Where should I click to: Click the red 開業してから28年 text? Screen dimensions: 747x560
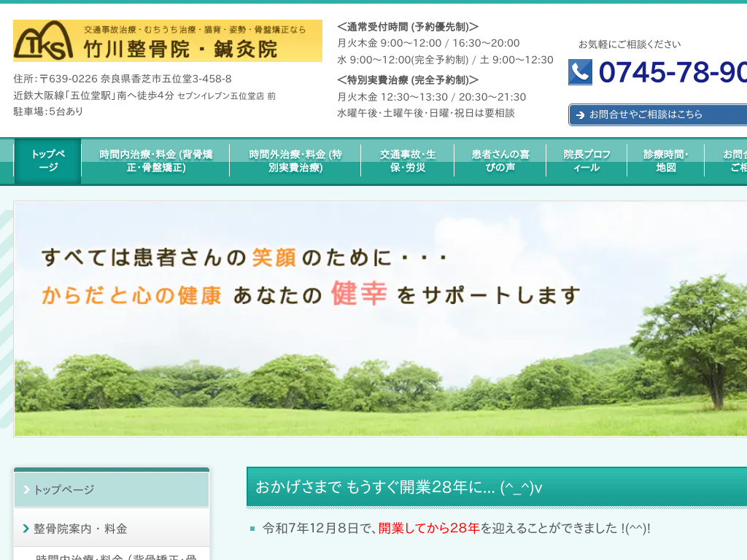429,528
